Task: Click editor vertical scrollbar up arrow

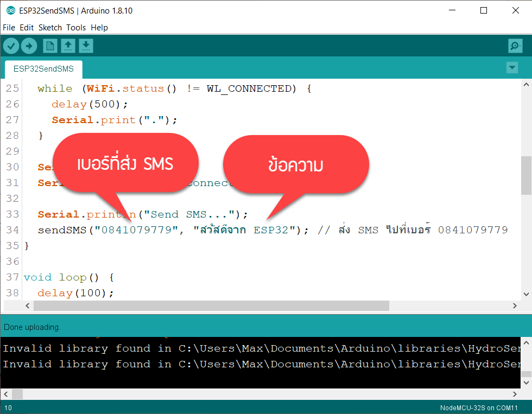Action: click(526, 85)
